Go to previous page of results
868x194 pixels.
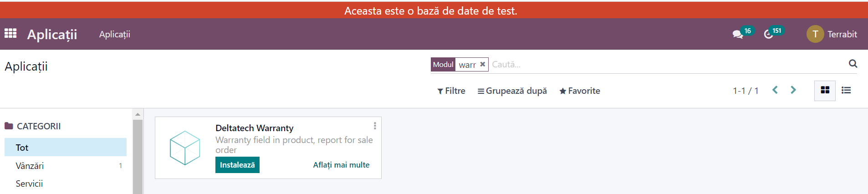tap(775, 90)
